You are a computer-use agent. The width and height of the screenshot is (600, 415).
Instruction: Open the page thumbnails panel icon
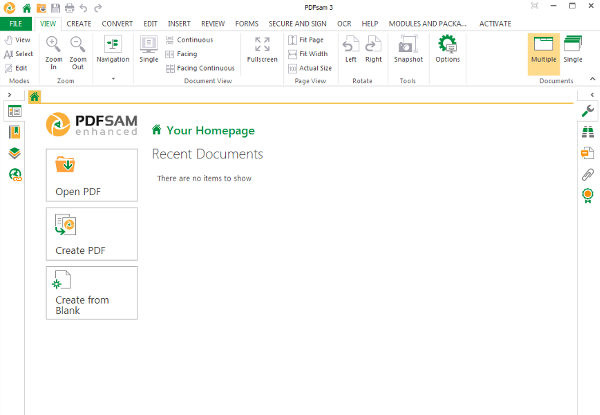15,111
